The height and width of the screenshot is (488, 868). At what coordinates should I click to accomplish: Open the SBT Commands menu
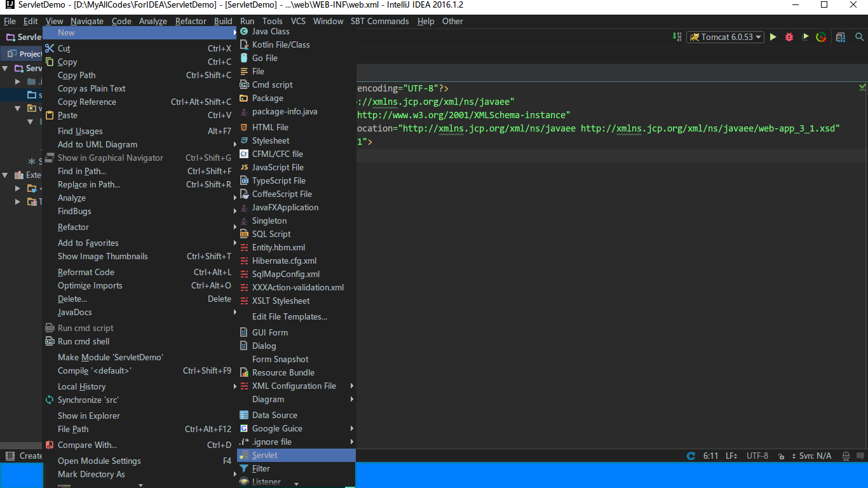click(379, 21)
